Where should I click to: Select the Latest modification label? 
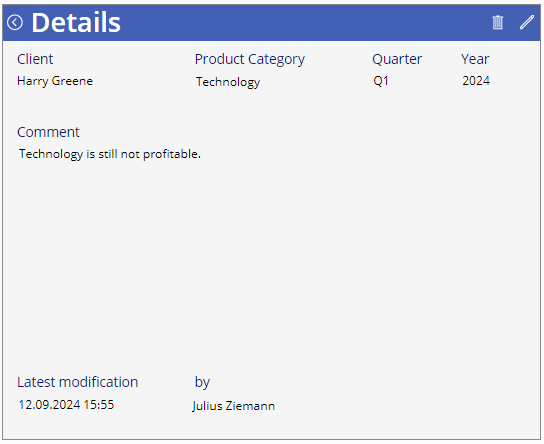click(x=78, y=382)
